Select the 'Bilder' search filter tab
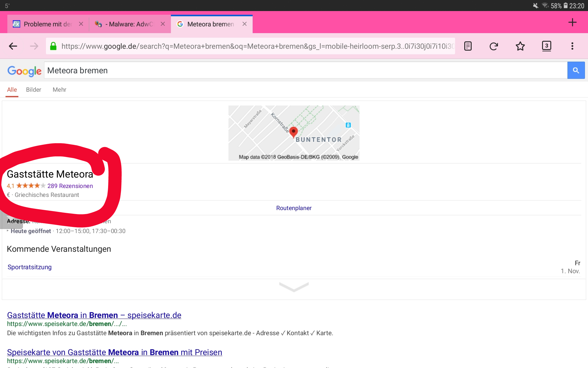Viewport: 588px width, 368px height. (x=33, y=90)
